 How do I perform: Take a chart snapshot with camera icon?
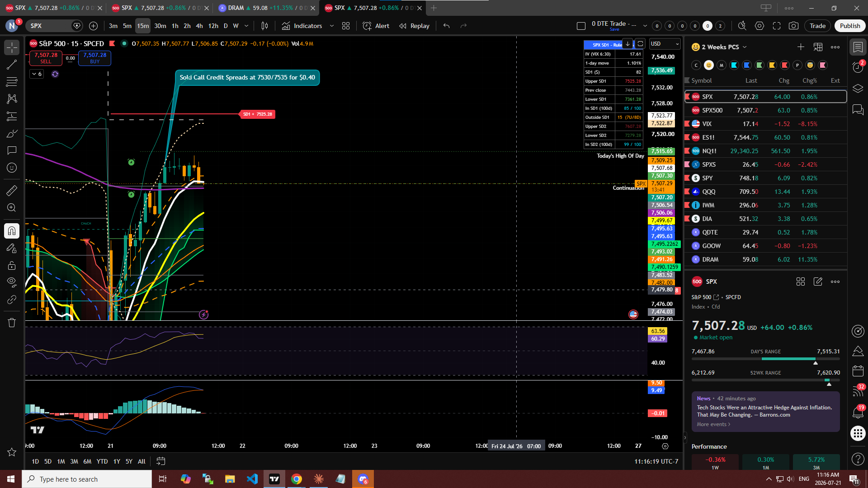point(793,26)
